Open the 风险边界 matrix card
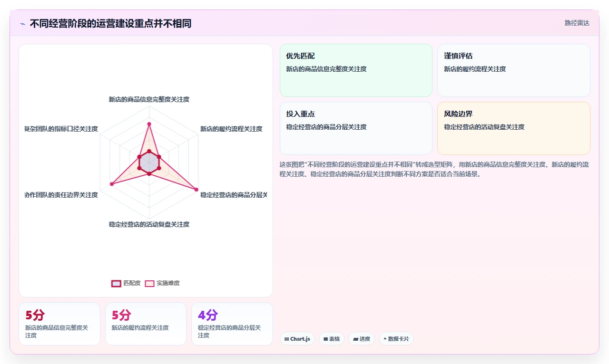Screen dimensions: 609x364 click(x=514, y=128)
